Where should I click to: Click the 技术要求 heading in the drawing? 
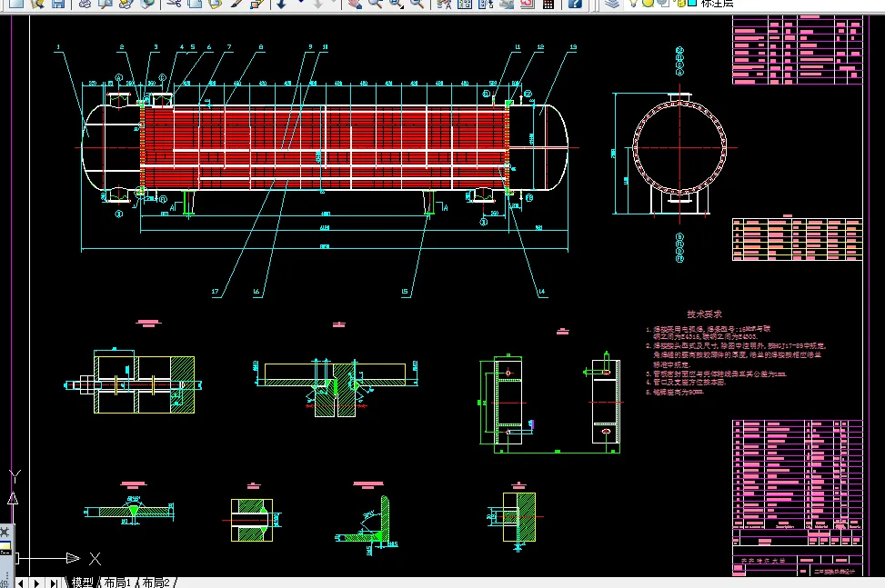click(704, 314)
